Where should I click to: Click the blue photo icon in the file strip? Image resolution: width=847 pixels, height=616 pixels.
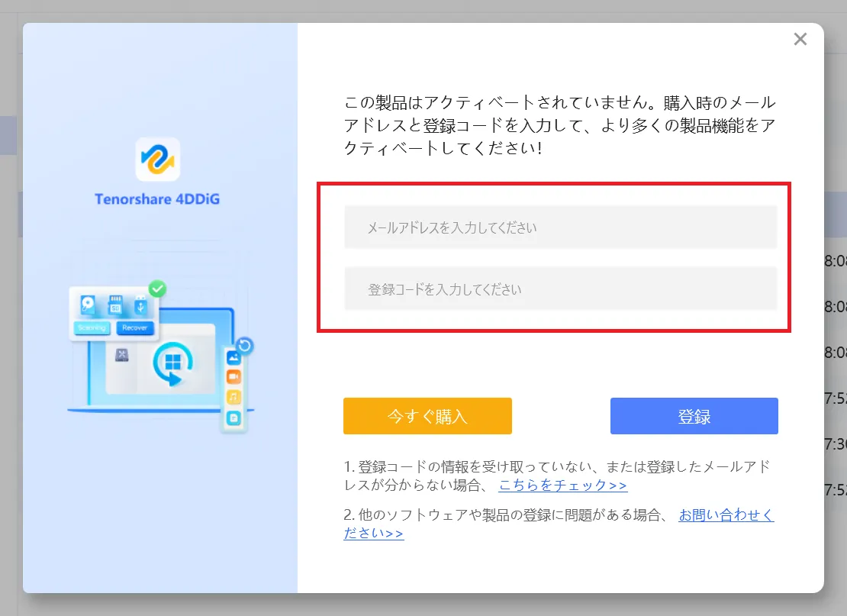click(x=234, y=357)
